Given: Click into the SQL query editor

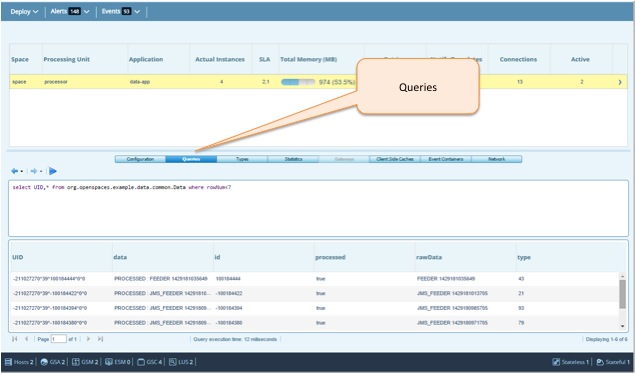Looking at the screenshot, I should [318, 208].
